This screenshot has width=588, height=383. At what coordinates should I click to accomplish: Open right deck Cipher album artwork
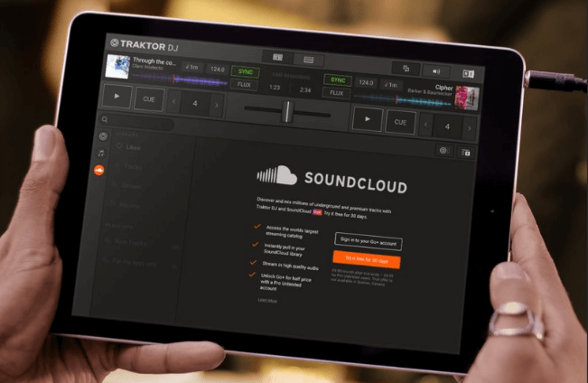(x=467, y=98)
